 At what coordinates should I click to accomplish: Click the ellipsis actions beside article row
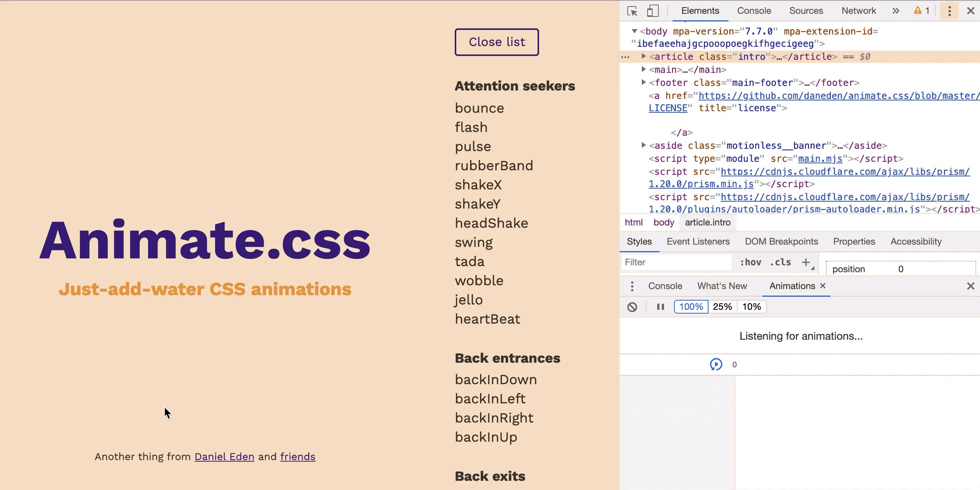[625, 57]
